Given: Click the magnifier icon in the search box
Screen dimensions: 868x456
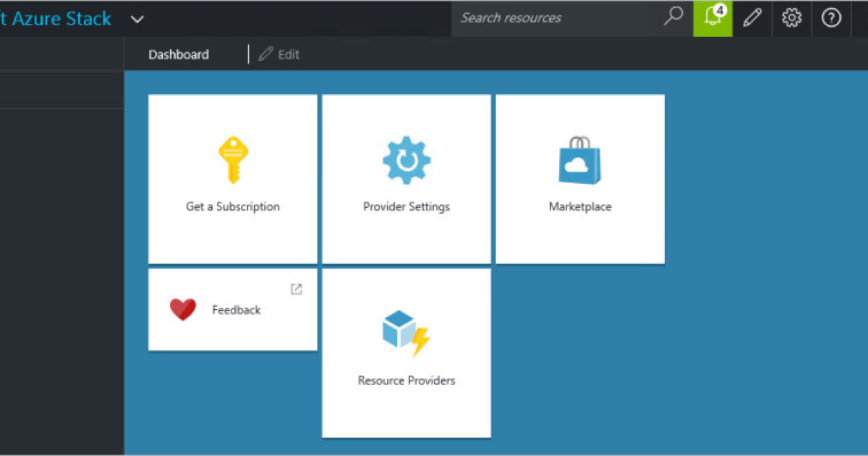Looking at the screenshot, I should pyautogui.click(x=673, y=17).
